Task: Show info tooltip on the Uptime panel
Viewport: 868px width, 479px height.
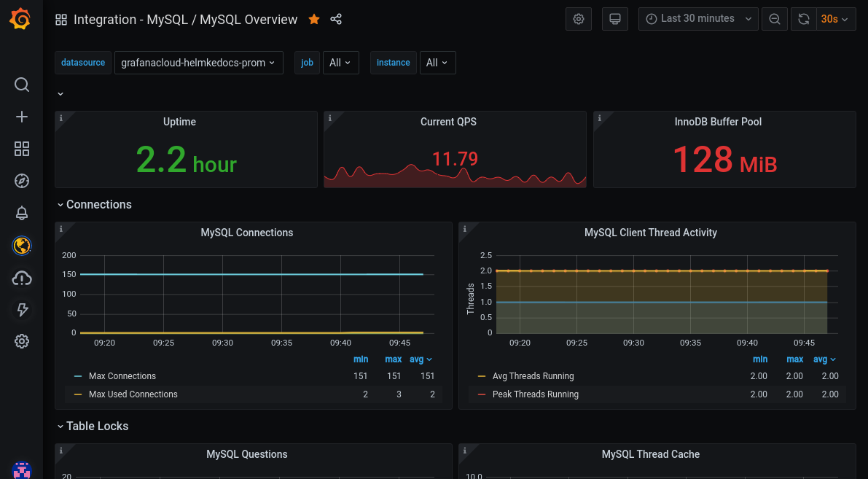Action: pos(61,118)
